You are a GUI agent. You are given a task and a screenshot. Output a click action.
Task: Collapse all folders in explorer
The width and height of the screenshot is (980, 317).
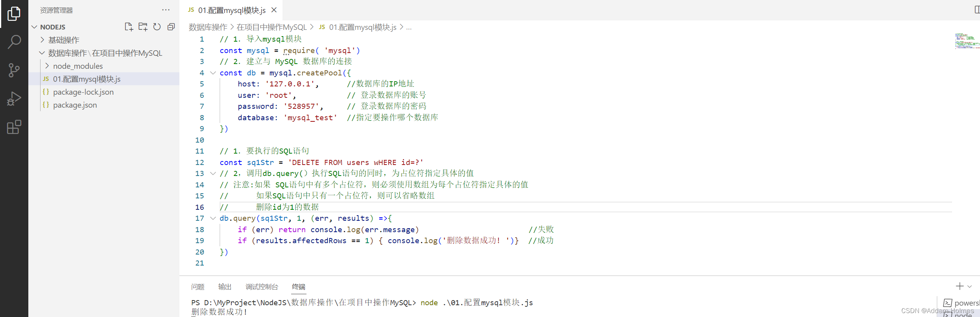click(x=171, y=27)
